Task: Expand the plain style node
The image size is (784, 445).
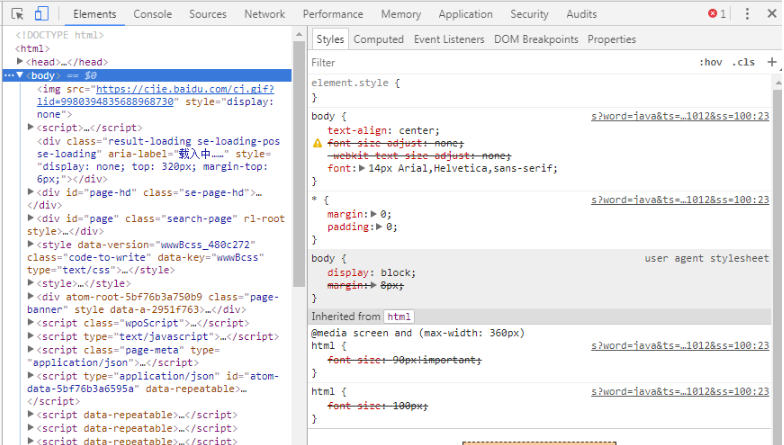Action: [x=30, y=283]
